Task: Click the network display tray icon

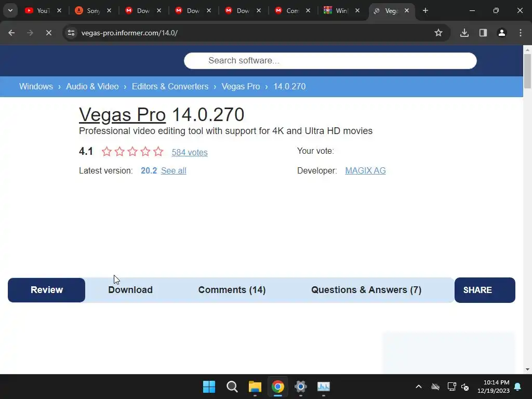Action: tap(451, 387)
